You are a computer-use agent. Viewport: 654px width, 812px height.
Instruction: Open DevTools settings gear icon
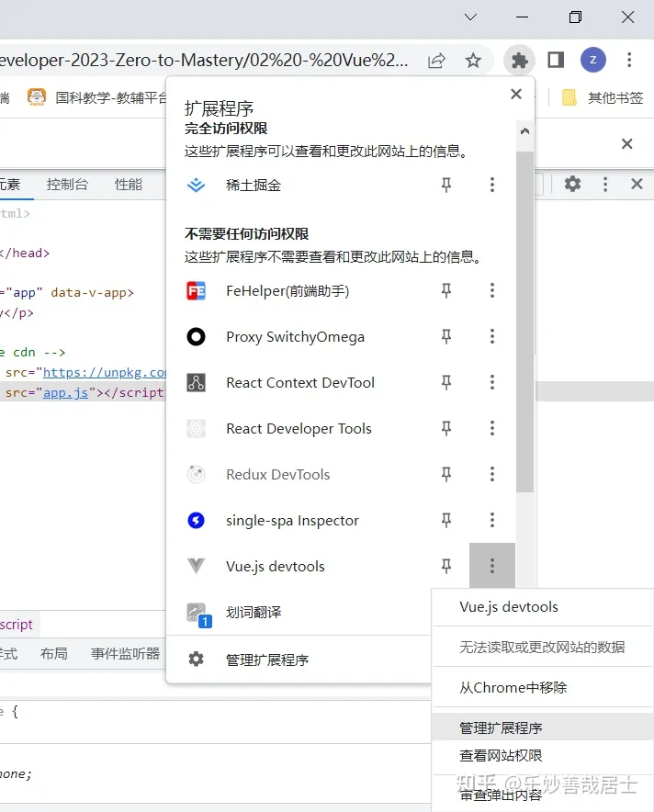572,184
